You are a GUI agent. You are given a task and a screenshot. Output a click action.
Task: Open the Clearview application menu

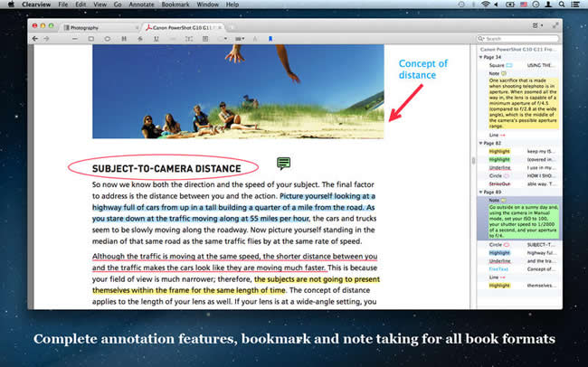[x=36, y=5]
